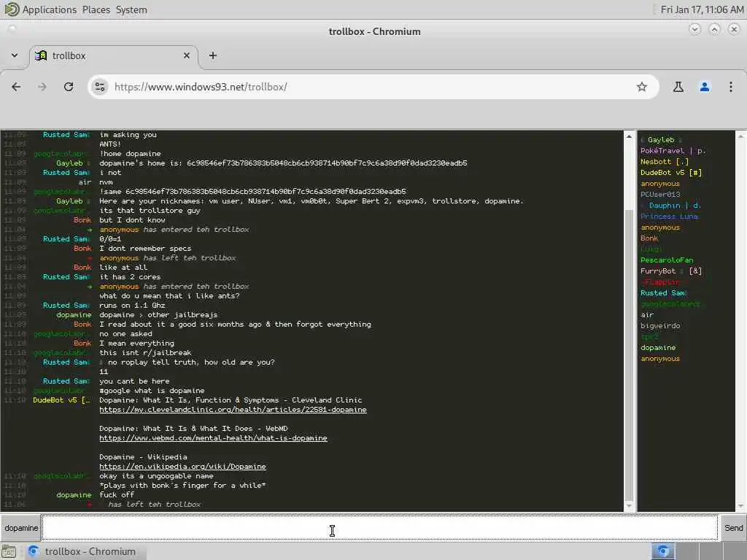Reload the trollbox page

(69, 87)
